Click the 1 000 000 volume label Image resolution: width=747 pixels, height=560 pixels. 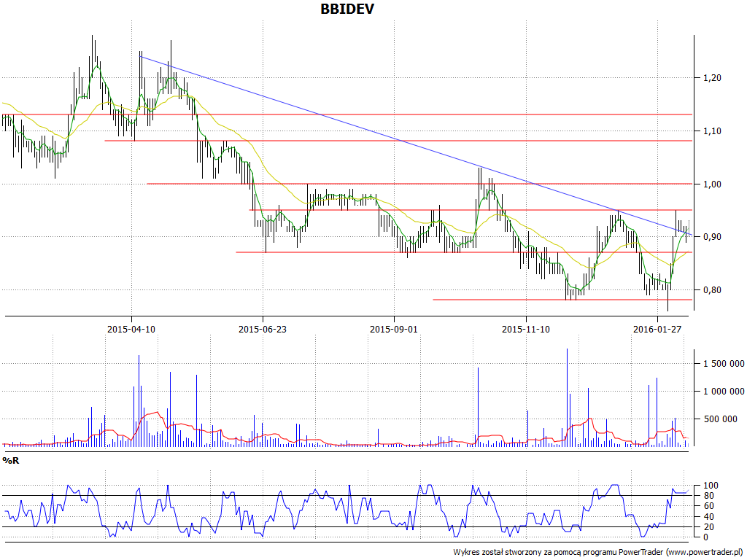pyautogui.click(x=724, y=392)
